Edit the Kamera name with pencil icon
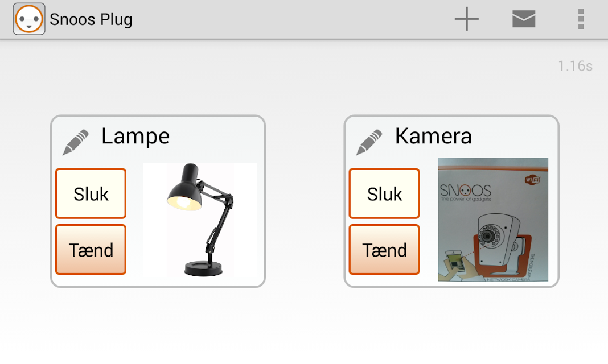 click(369, 142)
